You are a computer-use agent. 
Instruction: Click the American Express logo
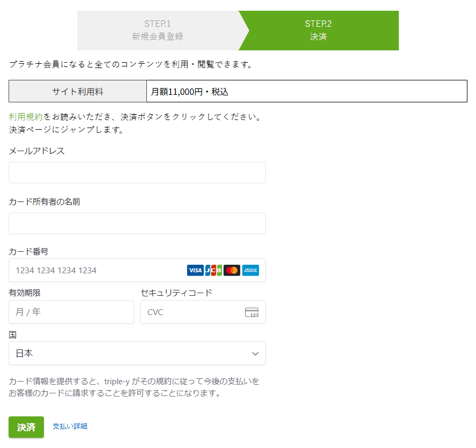(x=250, y=270)
